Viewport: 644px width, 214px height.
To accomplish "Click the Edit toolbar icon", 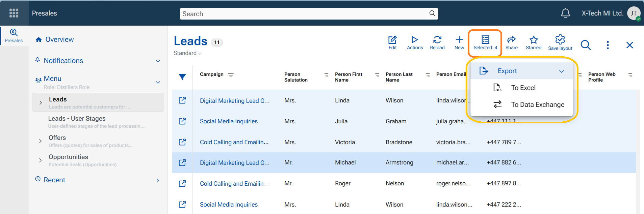I will coord(392,43).
